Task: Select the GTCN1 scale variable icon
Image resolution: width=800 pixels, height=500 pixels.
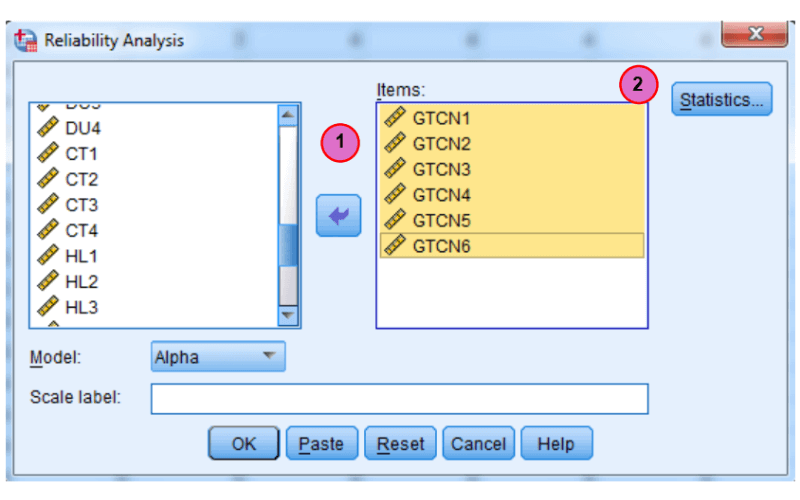Action: [x=395, y=117]
